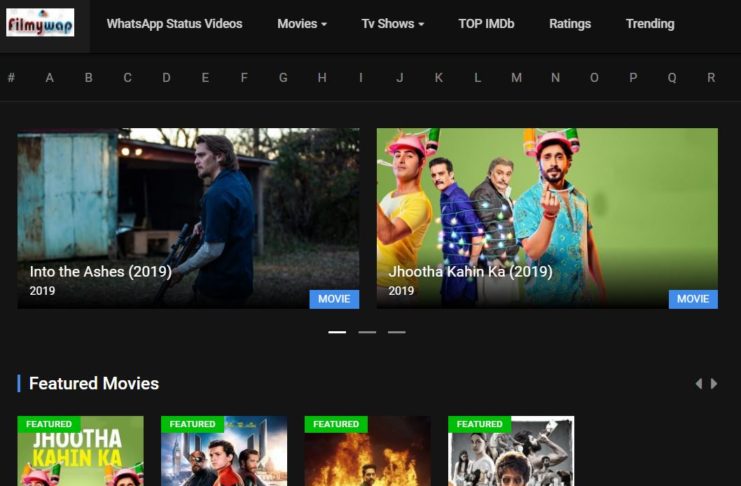741x486 pixels.
Task: Go to next featured movies arrow
Action: click(714, 384)
